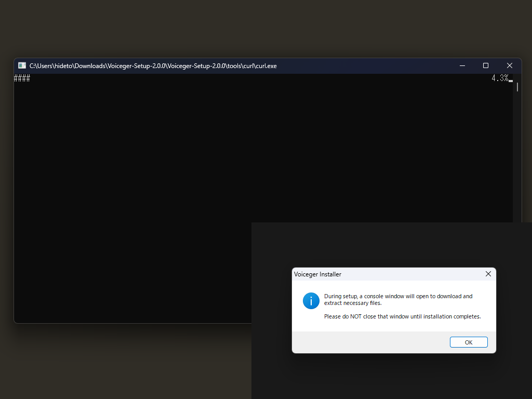
Task: Click the curl.exe path in the title bar
Action: pos(153,66)
